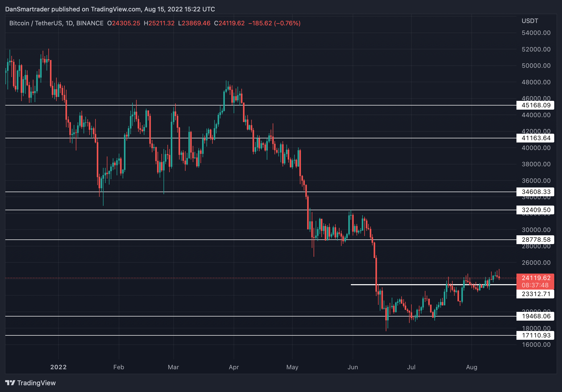
Task: Click the 50000.00 price axis label
Action: click(x=536, y=66)
